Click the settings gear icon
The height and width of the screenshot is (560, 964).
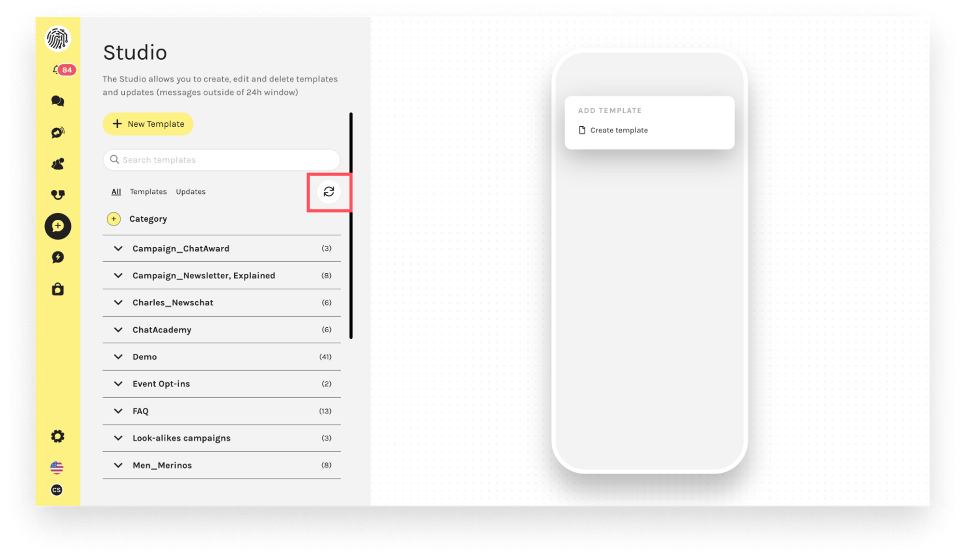[57, 437]
